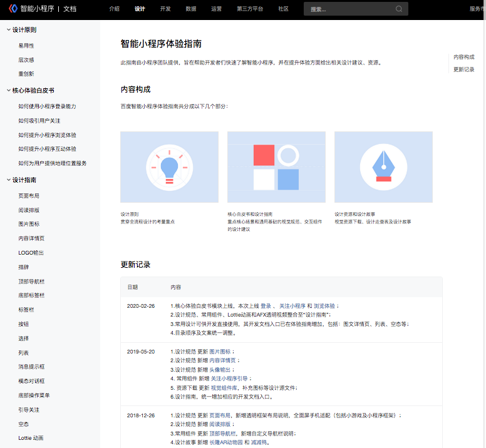Screen dimensions: 486x448
Task: Open the 视觉组件库 link
Action: coord(224,388)
